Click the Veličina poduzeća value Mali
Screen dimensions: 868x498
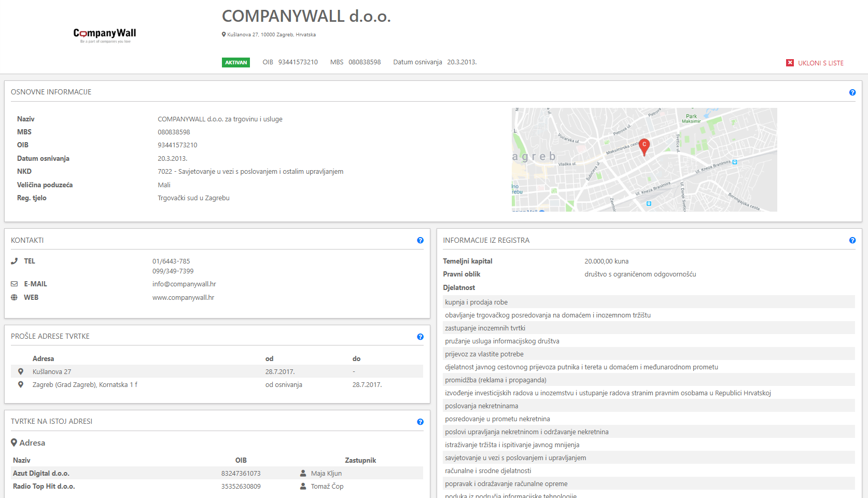tap(164, 185)
